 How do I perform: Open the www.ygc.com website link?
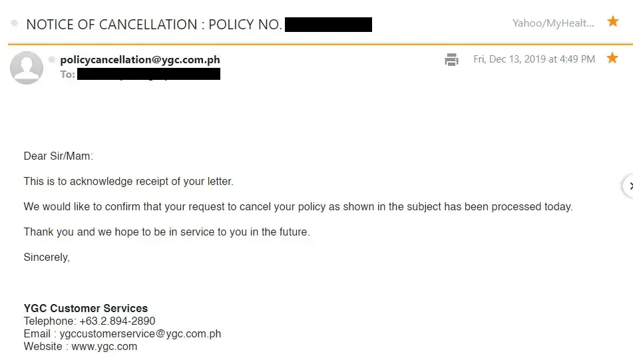pos(104,346)
